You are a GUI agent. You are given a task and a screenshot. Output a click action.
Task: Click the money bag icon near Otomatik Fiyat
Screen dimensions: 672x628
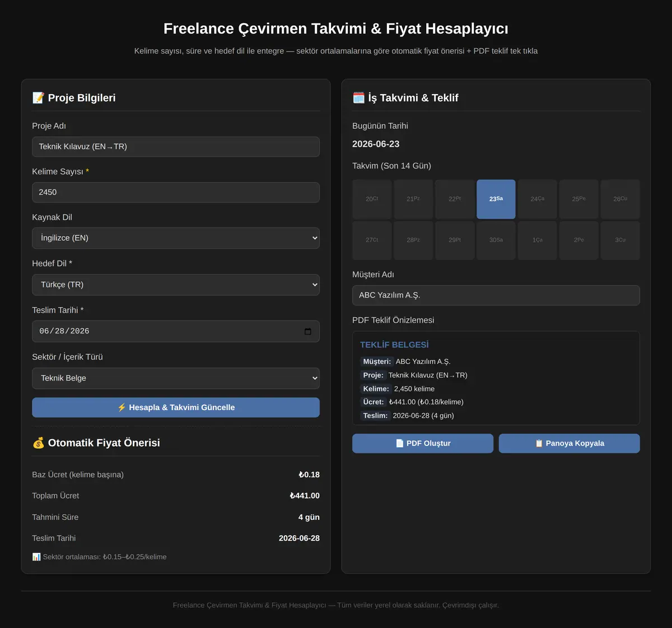coord(38,443)
